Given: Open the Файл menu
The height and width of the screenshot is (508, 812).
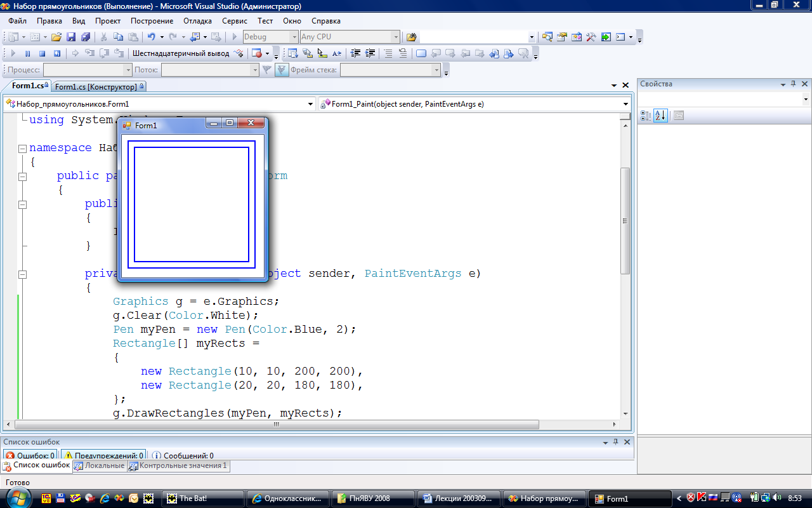Looking at the screenshot, I should [17, 20].
